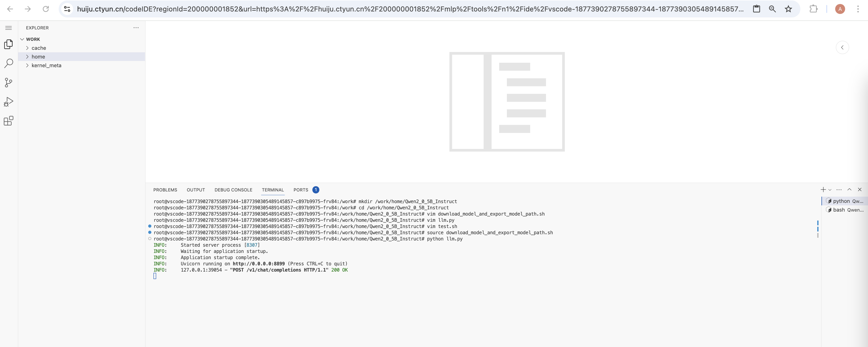Click the 'cd /work/home/Qwen2_0_5B_Instruct' command line
The height and width of the screenshot is (347, 868).
(301, 208)
